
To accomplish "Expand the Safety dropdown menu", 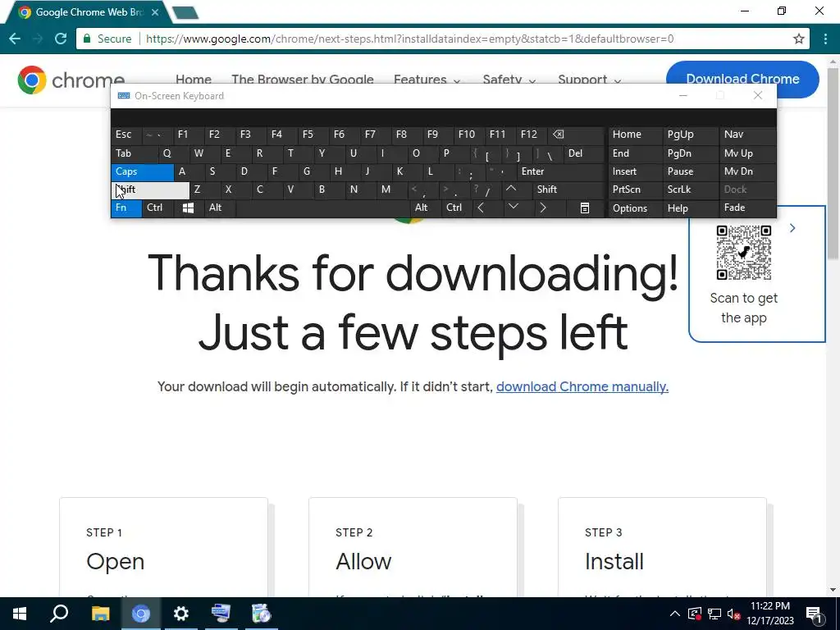I will (509, 80).
